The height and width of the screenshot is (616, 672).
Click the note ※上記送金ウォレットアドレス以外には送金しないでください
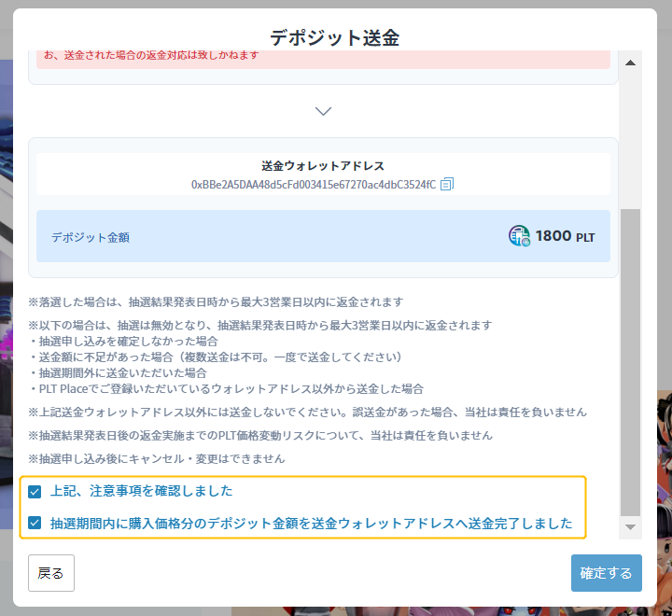(x=307, y=413)
